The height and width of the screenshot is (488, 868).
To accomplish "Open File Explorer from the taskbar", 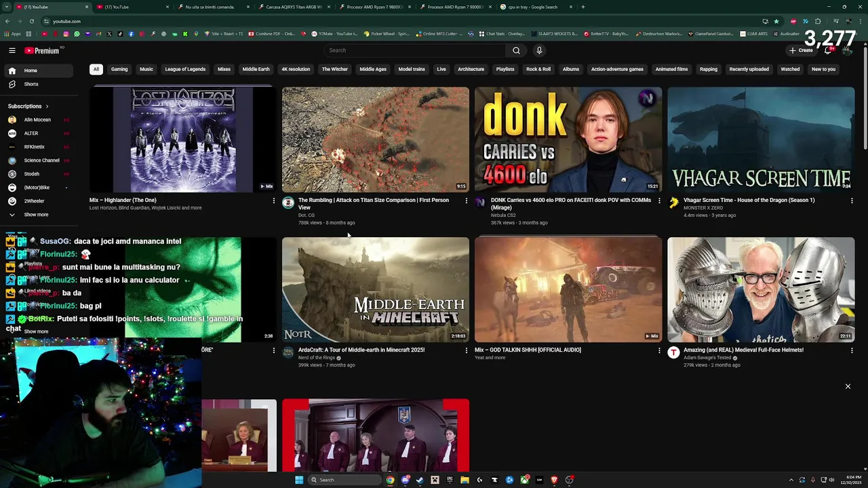I will 465,480.
